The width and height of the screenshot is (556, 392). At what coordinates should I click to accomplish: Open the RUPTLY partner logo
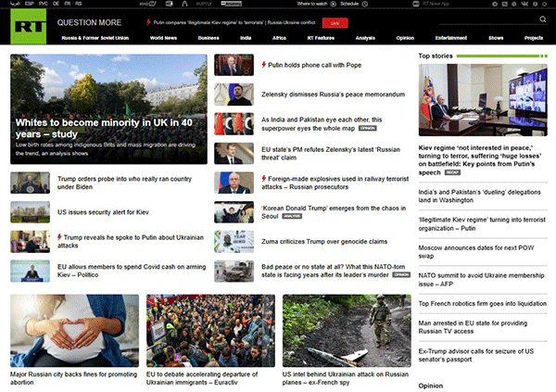[204, 4]
